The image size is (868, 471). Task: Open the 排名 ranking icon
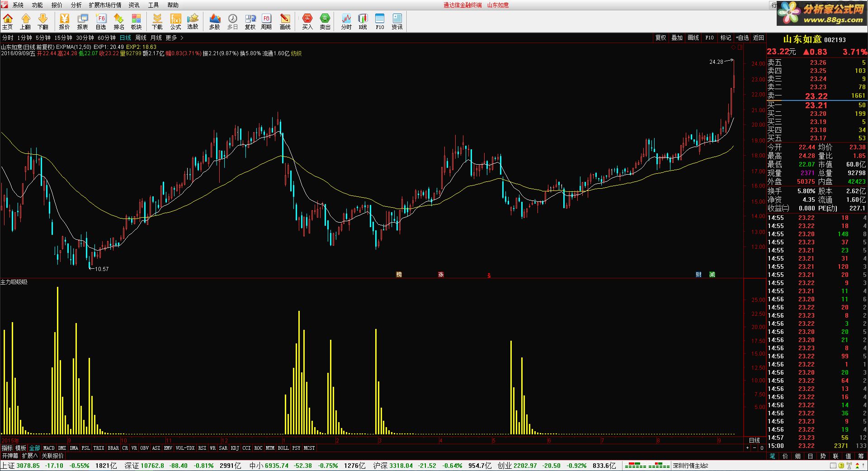(119, 21)
